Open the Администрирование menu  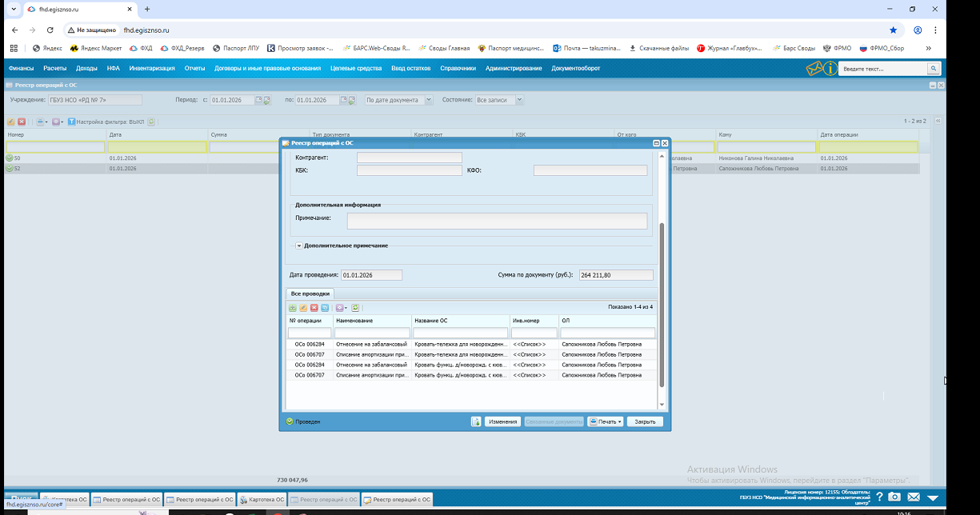click(x=513, y=69)
